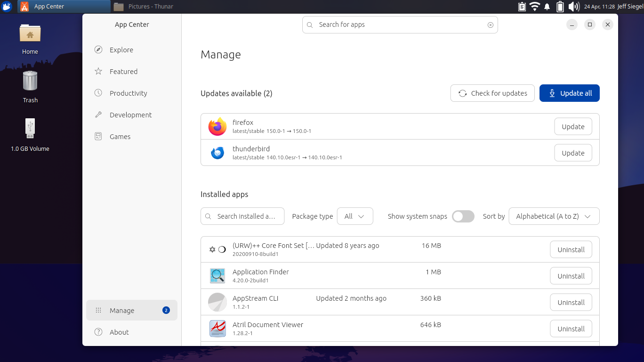Viewport: 644px width, 362px height.
Task: Click the URW Core Font Set icon
Action: pos(217,249)
